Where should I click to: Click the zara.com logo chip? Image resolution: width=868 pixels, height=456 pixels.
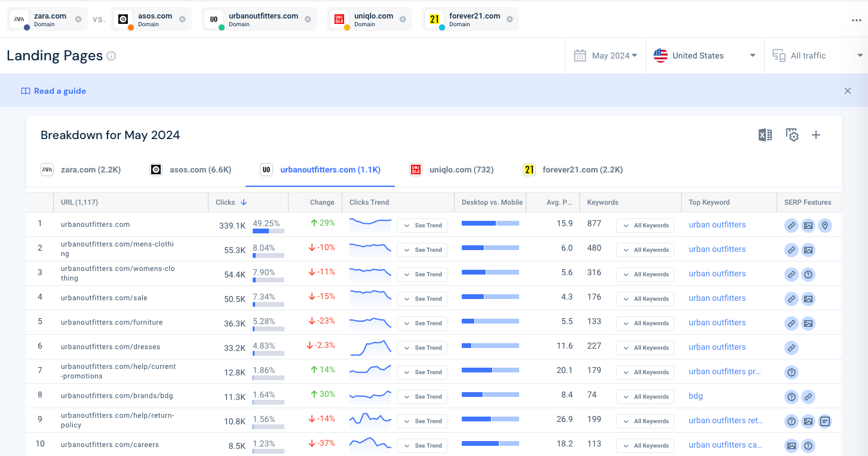(19, 20)
